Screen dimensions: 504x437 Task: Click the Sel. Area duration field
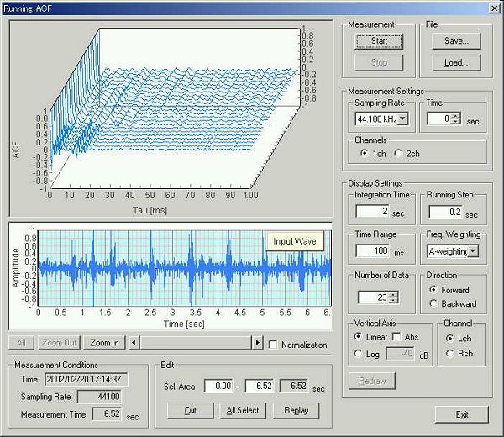(294, 386)
